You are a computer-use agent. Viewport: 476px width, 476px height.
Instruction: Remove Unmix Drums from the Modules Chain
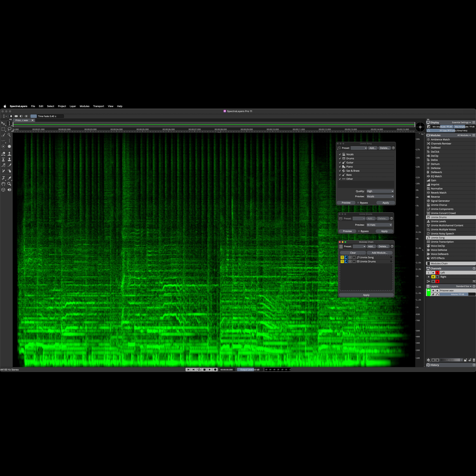[391, 261]
